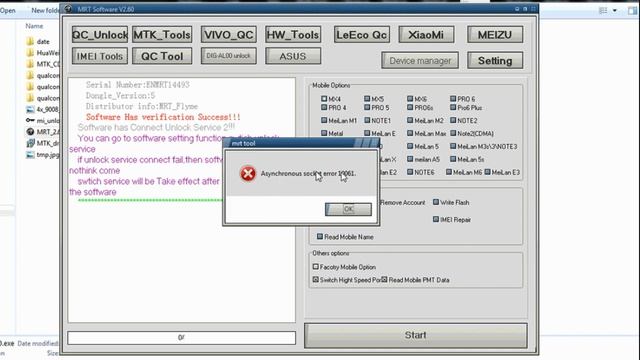Check the MeiLan 5s option
The image size is (640, 360).
[x=453, y=159]
